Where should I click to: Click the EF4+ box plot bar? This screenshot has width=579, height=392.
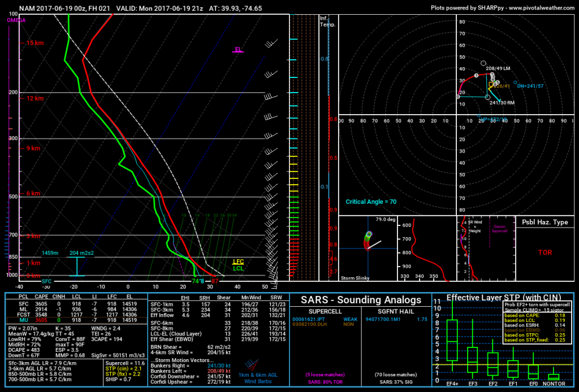pyautogui.click(x=452, y=340)
